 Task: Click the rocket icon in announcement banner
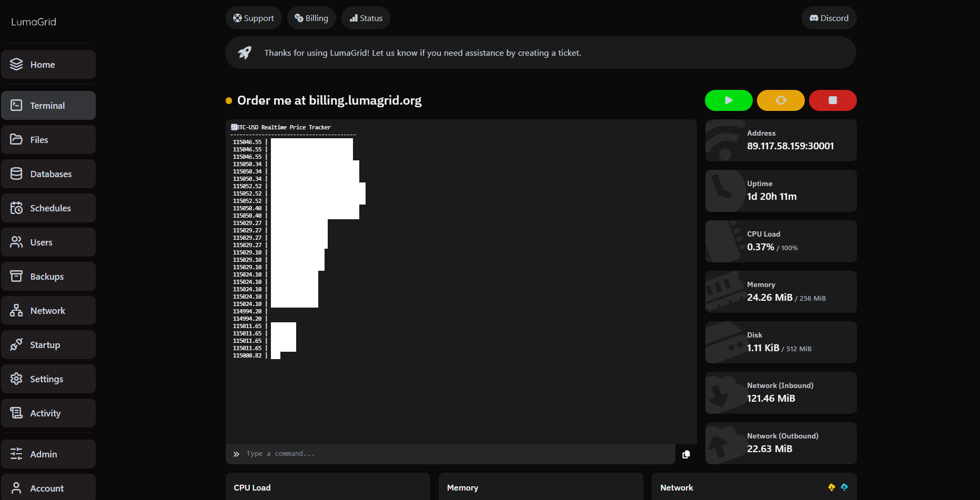pyautogui.click(x=245, y=53)
